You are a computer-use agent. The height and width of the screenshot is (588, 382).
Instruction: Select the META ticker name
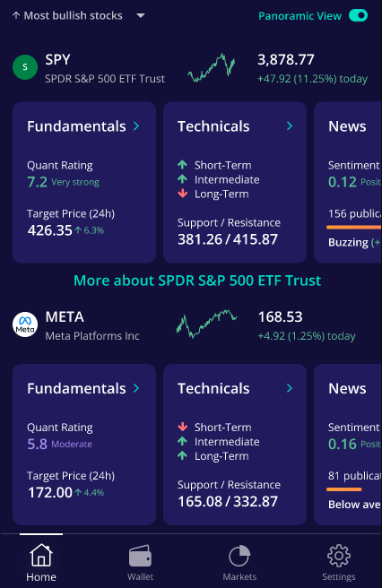pos(65,317)
